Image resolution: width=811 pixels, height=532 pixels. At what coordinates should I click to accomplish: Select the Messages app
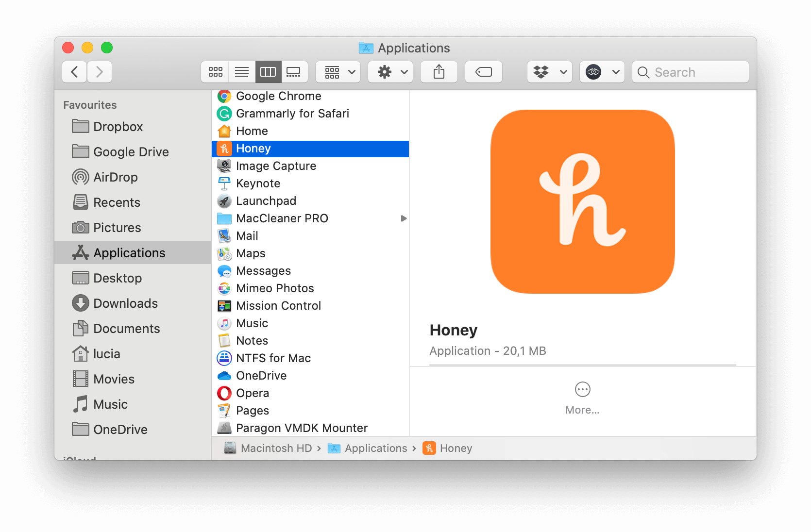click(310, 271)
